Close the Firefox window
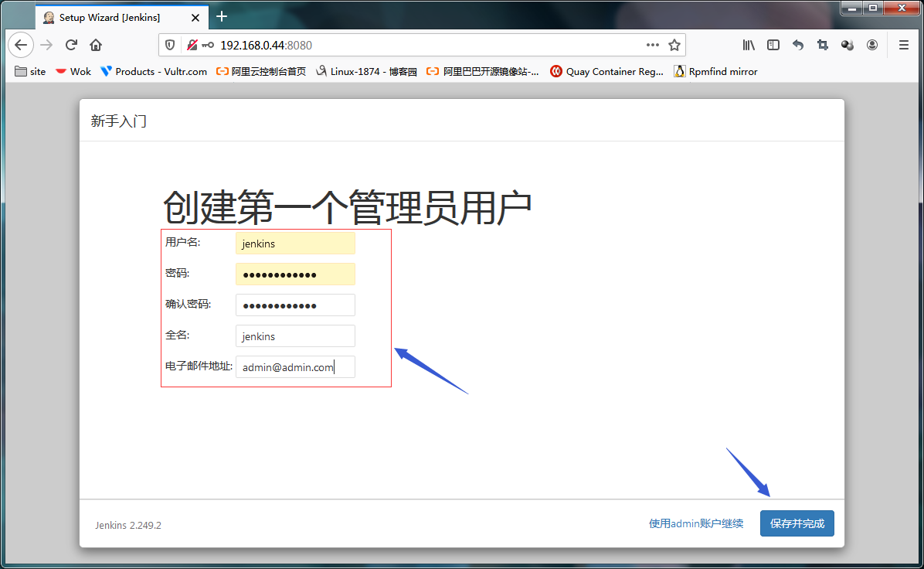This screenshot has width=924, height=569. click(902, 9)
